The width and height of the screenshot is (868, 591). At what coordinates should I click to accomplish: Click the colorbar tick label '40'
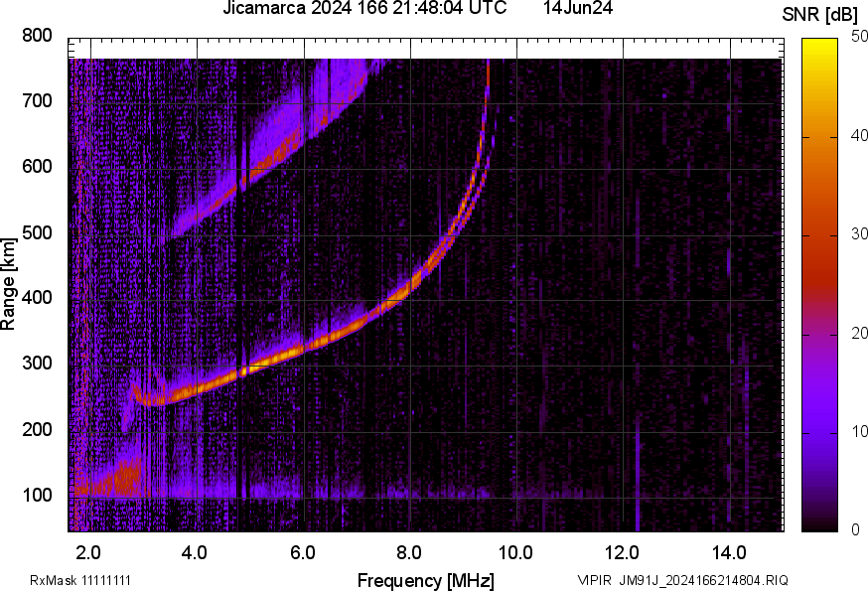click(x=859, y=135)
